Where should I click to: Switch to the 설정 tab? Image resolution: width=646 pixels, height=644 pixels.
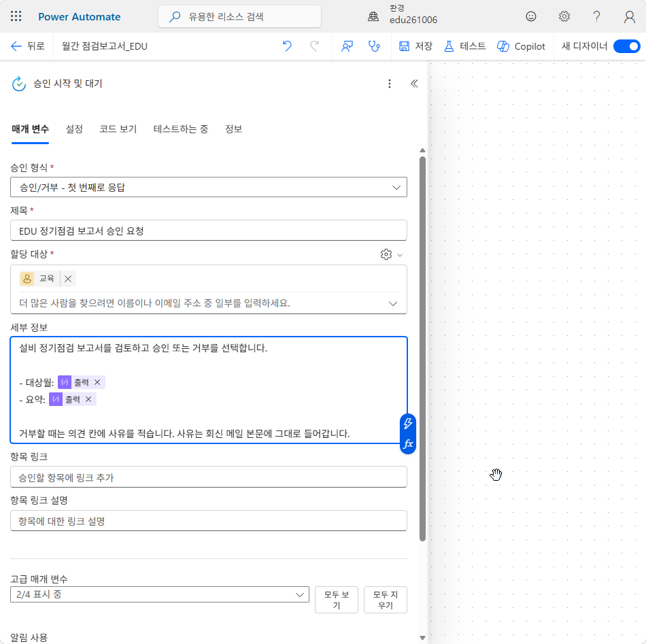point(74,129)
